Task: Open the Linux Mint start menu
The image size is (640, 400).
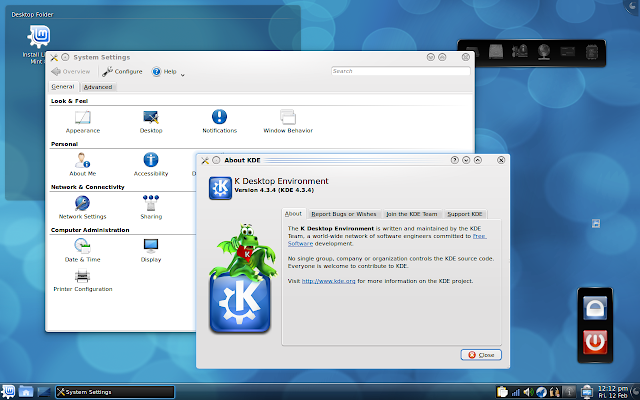Action: click(x=8, y=391)
